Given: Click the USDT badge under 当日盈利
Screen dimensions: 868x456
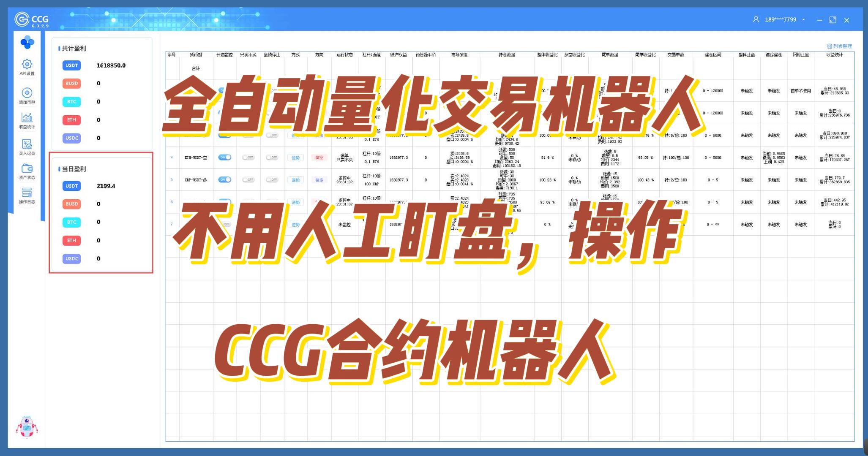Looking at the screenshot, I should point(71,186).
